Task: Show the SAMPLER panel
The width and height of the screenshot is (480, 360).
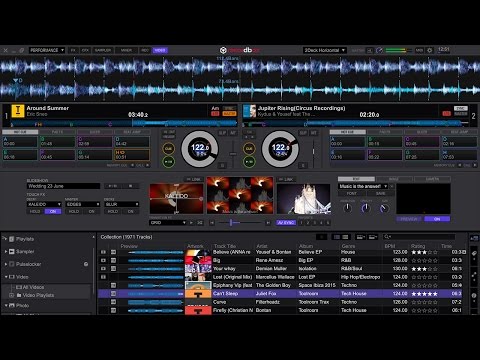Action: [103, 50]
